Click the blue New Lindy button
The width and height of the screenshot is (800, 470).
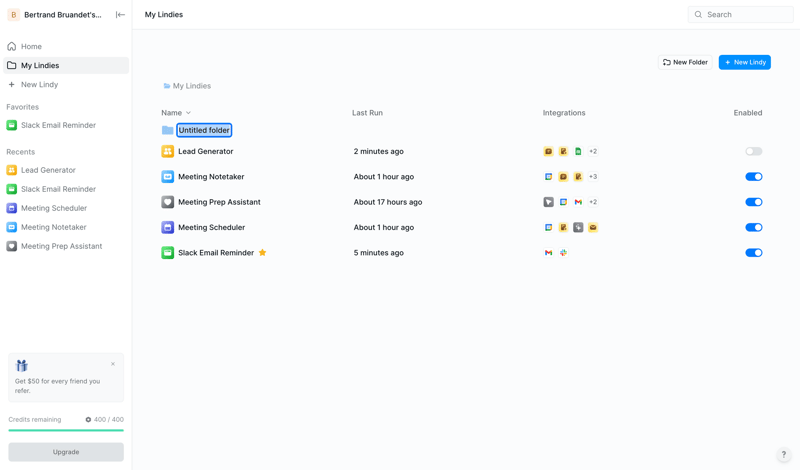[745, 62]
